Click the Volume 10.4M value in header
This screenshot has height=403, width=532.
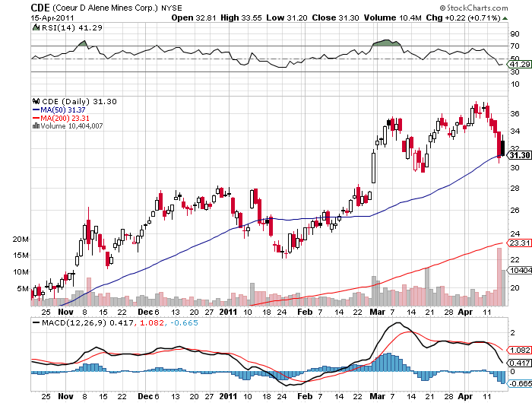tap(393, 17)
